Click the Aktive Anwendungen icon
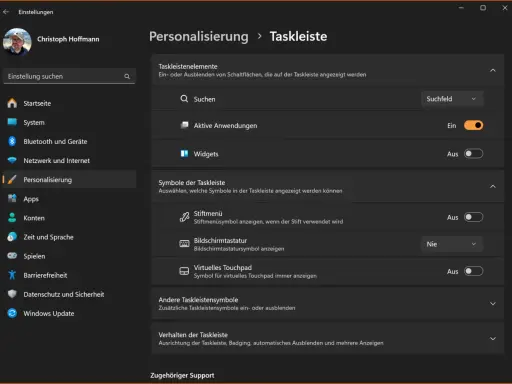 pos(184,125)
